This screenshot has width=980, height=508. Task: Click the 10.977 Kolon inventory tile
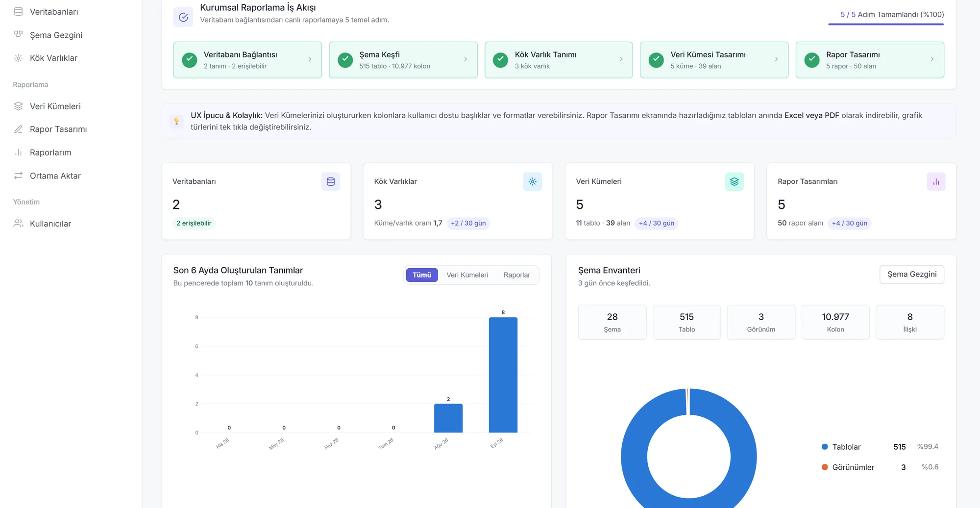(835, 322)
